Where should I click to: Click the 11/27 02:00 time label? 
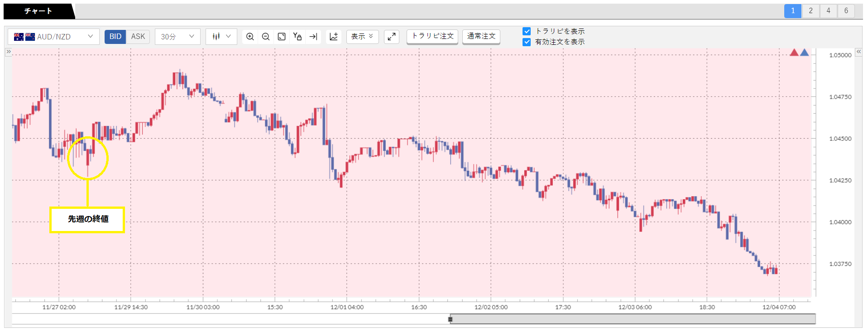[x=59, y=307]
